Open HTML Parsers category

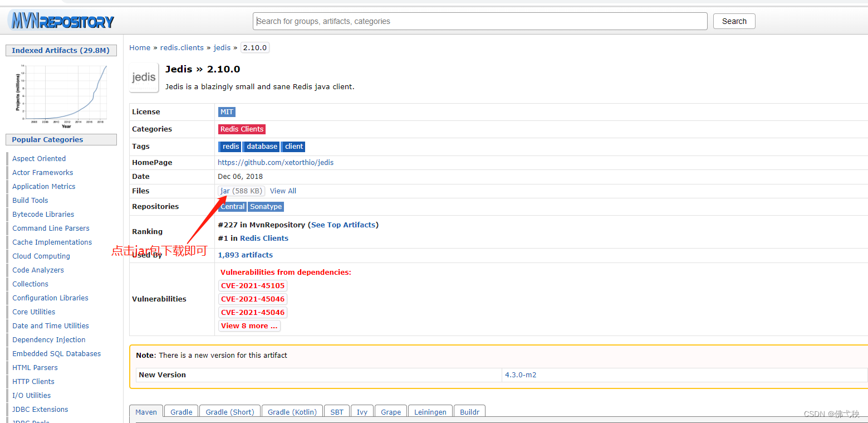pyautogui.click(x=35, y=368)
